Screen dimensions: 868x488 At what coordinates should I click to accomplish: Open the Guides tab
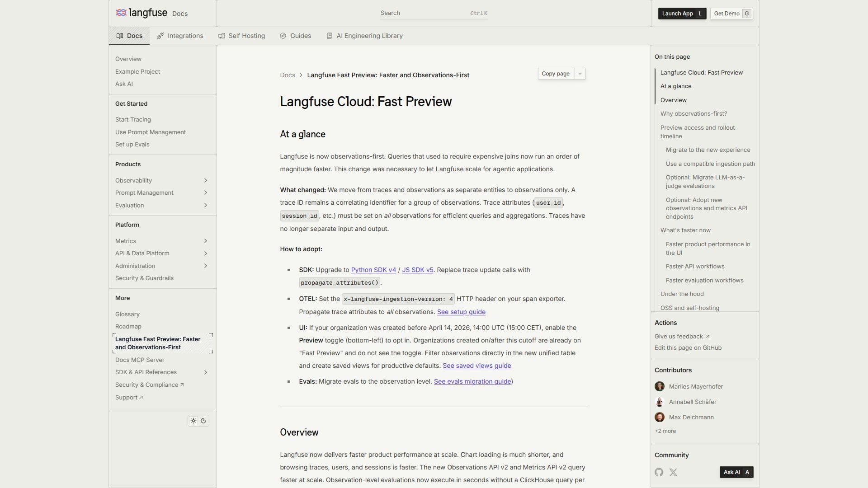tap(296, 36)
